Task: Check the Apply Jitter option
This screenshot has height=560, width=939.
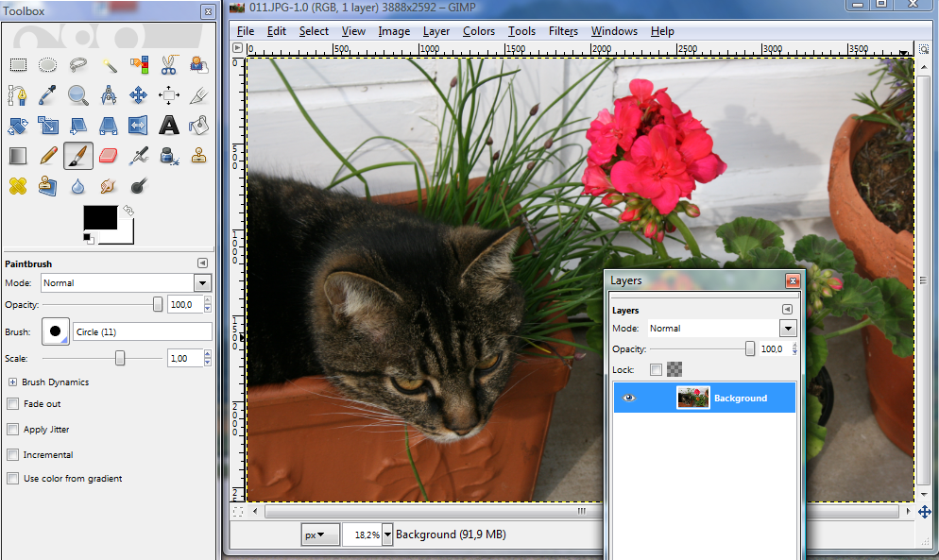Action: [13, 429]
